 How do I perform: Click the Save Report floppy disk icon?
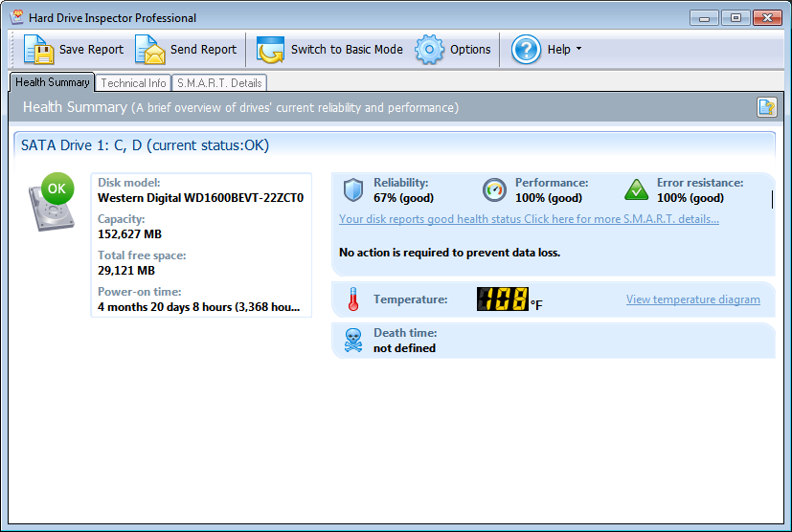(38, 50)
